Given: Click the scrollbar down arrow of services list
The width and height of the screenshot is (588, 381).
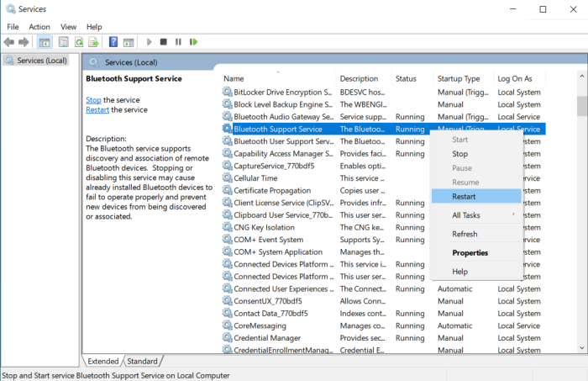Looking at the screenshot, I should pyautogui.click(x=581, y=348).
